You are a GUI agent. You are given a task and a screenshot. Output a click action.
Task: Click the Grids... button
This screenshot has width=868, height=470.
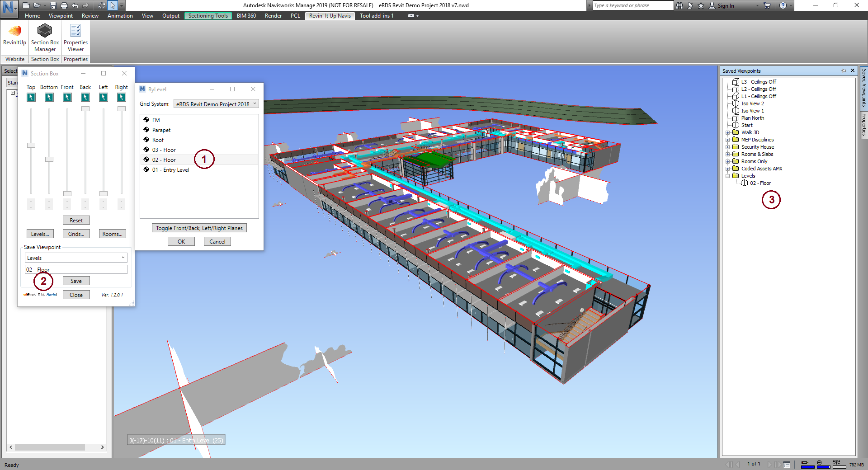[76, 234]
